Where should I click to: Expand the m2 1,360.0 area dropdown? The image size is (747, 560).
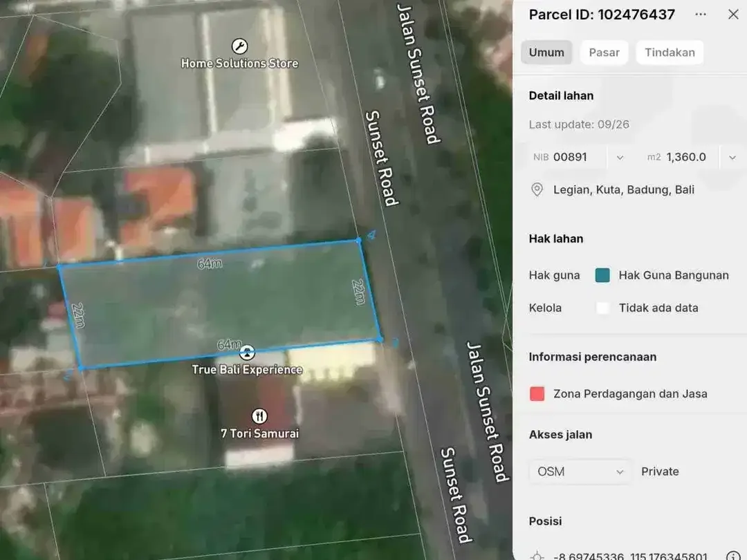[x=732, y=157]
